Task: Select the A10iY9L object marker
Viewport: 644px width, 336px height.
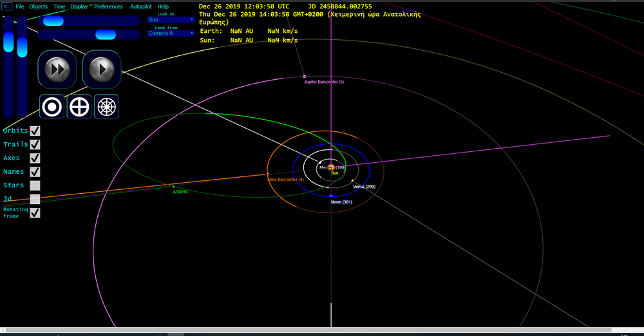Action: pos(173,187)
